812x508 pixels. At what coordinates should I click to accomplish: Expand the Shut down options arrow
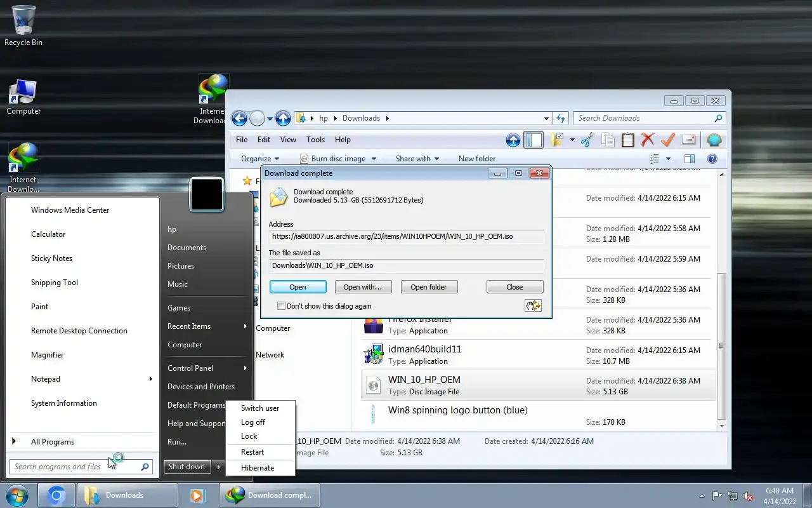(x=219, y=467)
